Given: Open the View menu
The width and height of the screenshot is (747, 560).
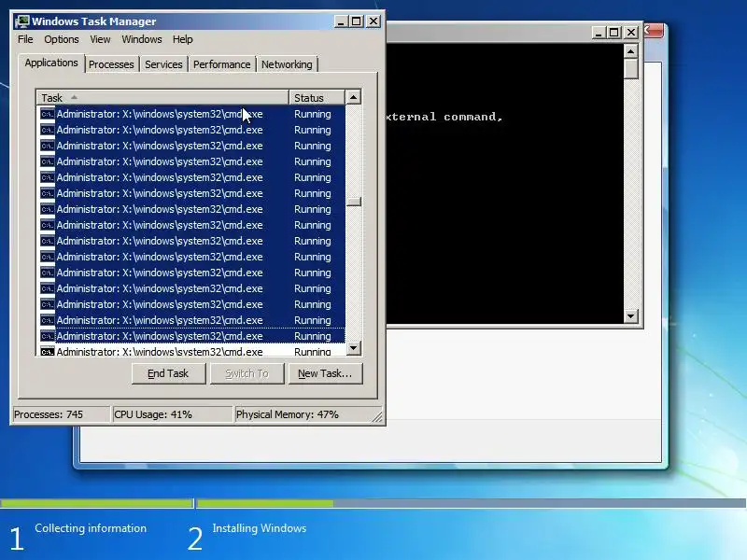Looking at the screenshot, I should pyautogui.click(x=100, y=39).
